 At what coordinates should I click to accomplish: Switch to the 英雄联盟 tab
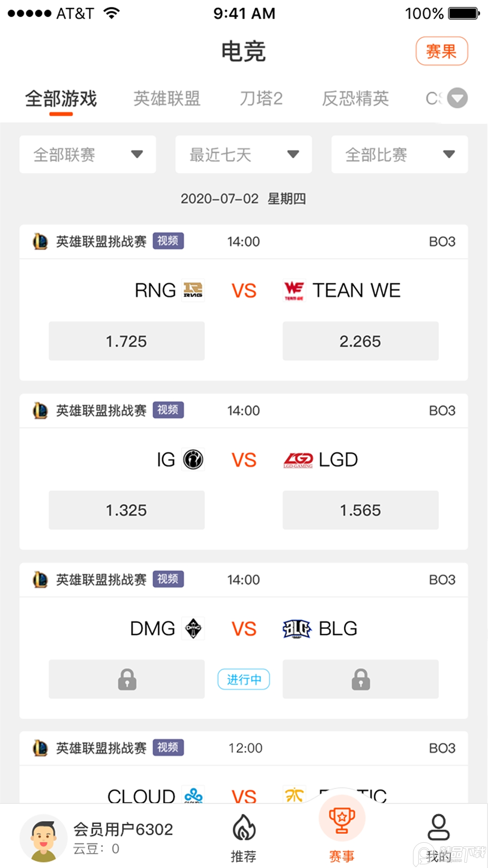167,99
